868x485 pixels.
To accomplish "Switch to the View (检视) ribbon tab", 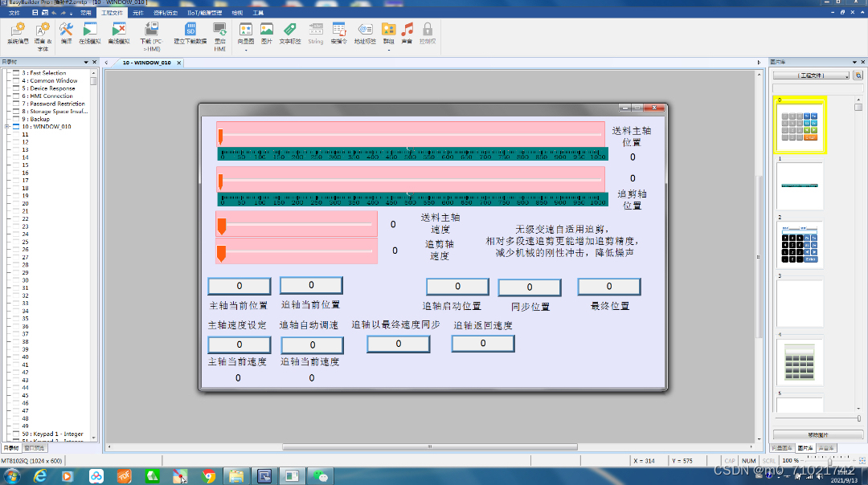I will [237, 13].
